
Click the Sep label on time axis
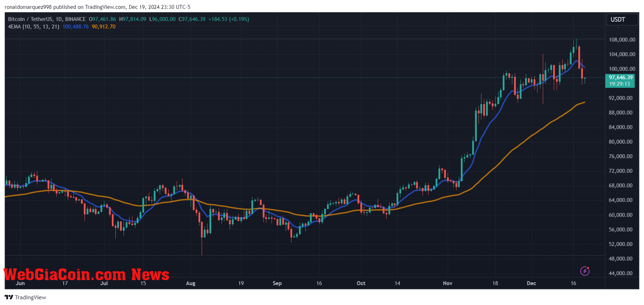(x=277, y=283)
